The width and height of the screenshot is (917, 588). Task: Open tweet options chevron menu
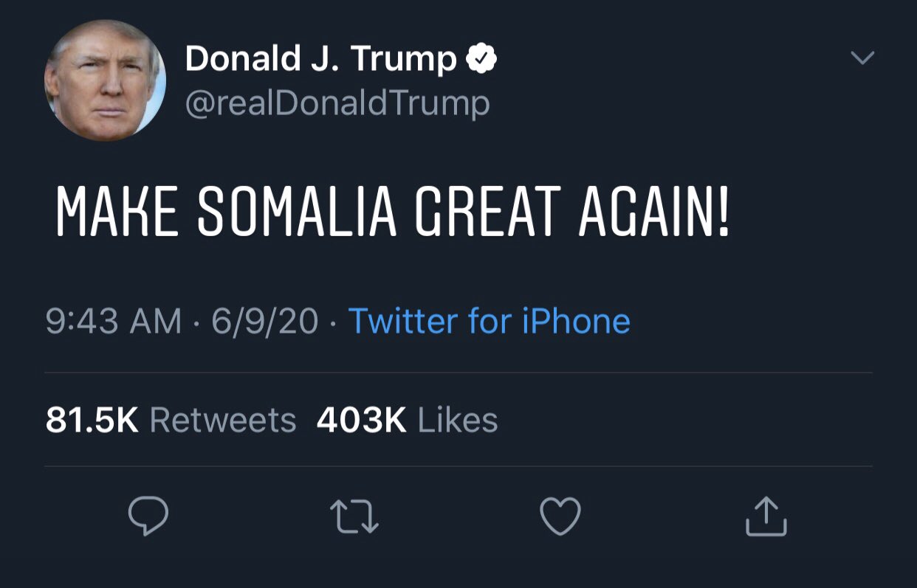(x=862, y=58)
